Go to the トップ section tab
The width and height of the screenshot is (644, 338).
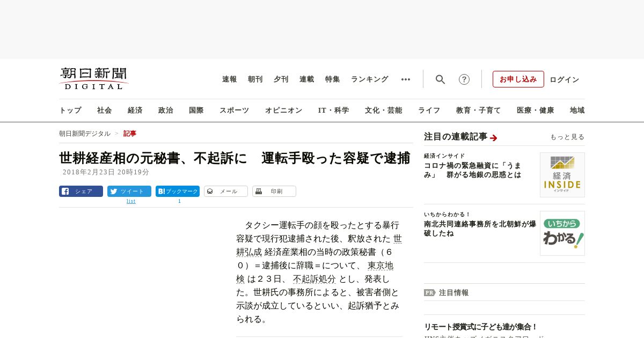[70, 111]
